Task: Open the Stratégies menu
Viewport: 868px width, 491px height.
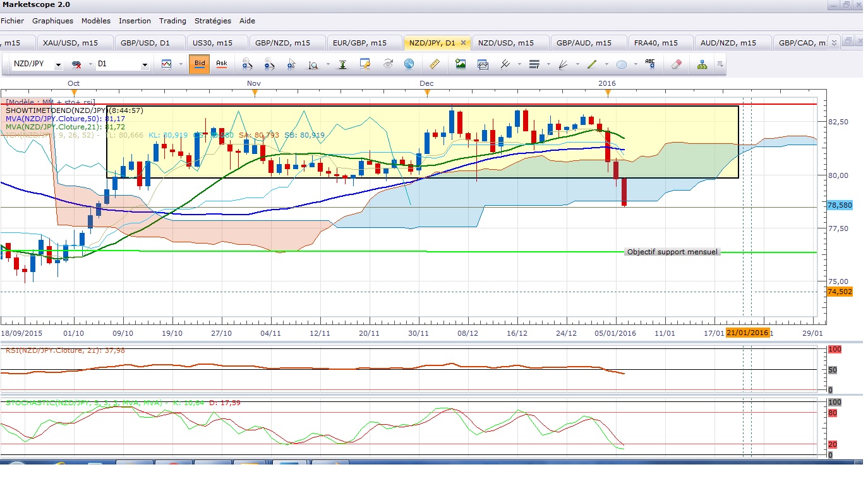Action: click(x=213, y=21)
